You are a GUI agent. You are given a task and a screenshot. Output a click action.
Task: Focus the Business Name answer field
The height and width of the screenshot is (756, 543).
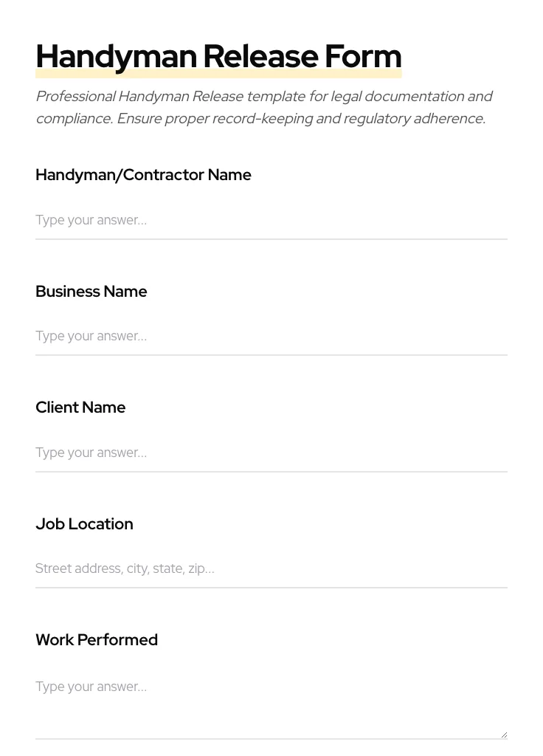click(271, 336)
